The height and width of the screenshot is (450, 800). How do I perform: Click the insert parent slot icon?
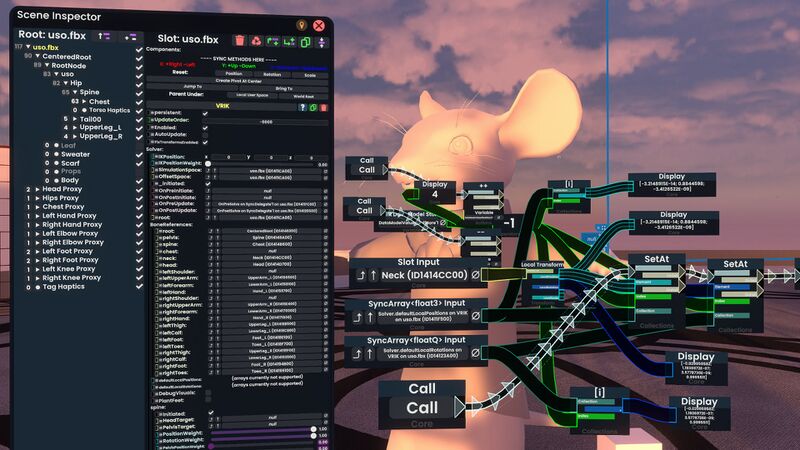pyautogui.click(x=273, y=41)
